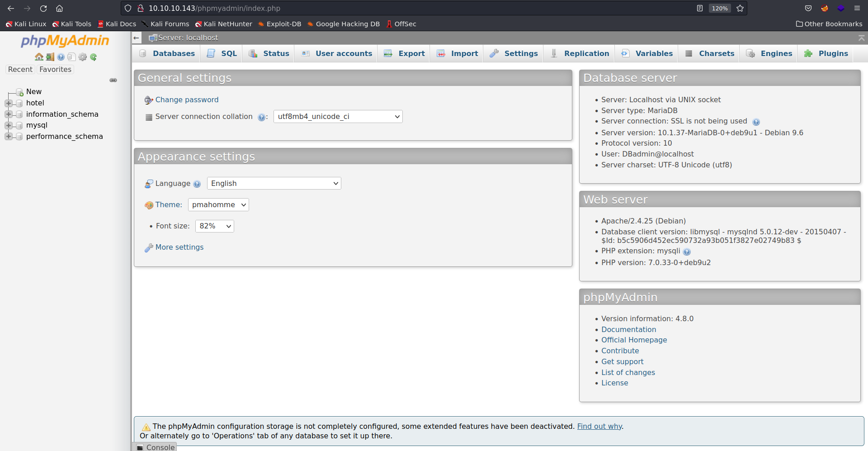The width and height of the screenshot is (868, 451).
Task: Click the List of changes link
Action: (x=628, y=372)
